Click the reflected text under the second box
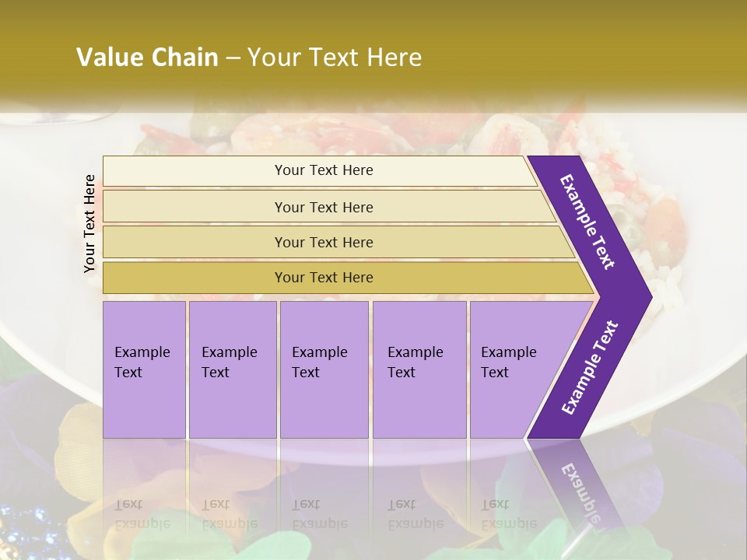This screenshot has width=747, height=560. pos(230,513)
